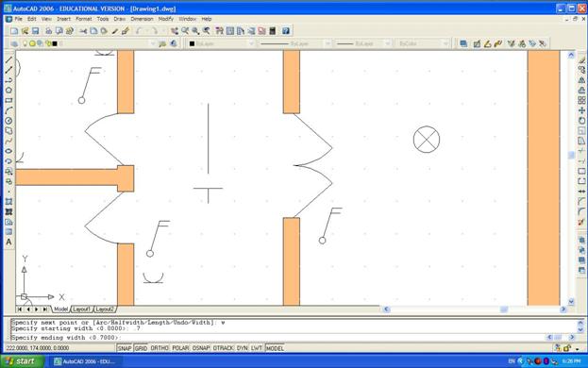Toggle ORTHO mode in status bar
The image size is (588, 368).
[160, 348]
